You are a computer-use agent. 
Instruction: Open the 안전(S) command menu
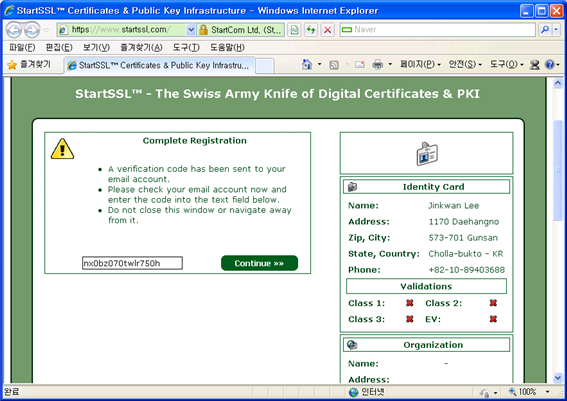coord(465,65)
